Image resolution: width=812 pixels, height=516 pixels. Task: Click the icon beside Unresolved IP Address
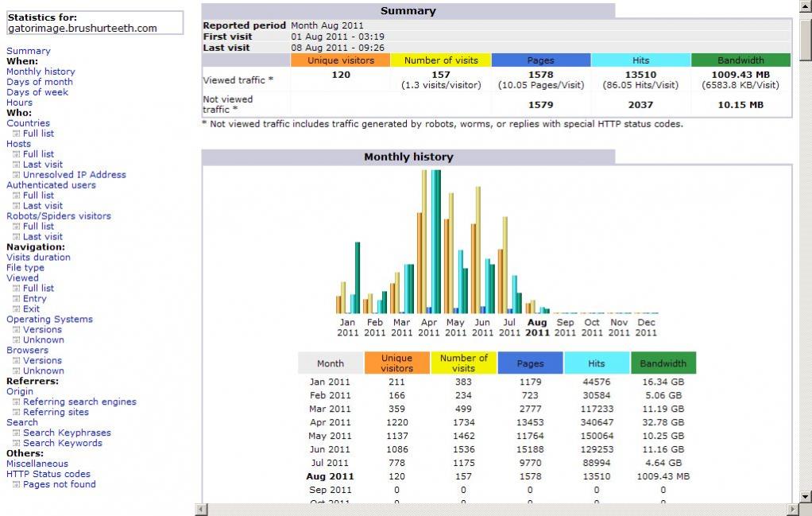click(16, 175)
